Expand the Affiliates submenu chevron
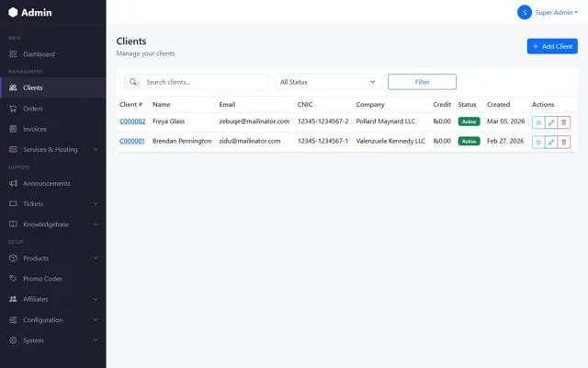This screenshot has height=368, width=588. [96, 299]
